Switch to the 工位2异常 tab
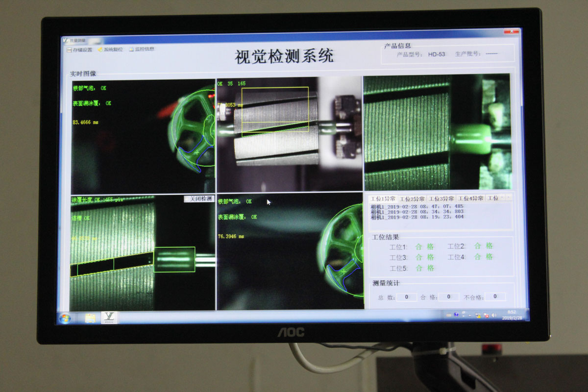 [x=412, y=198]
